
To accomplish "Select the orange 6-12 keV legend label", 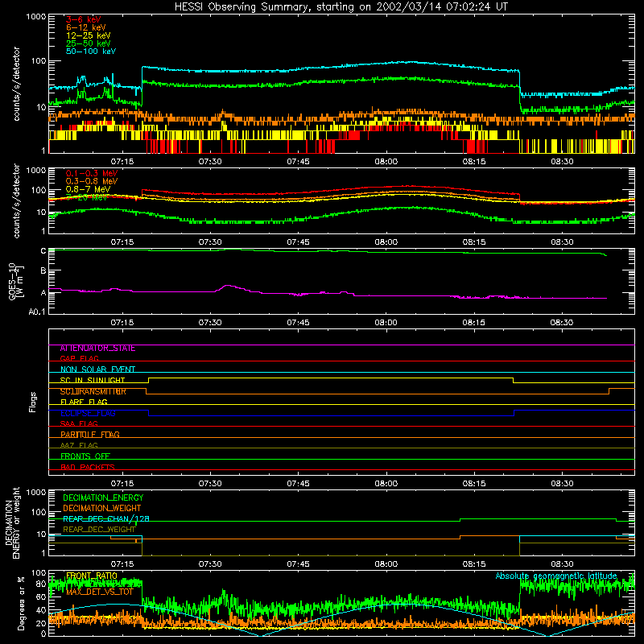I will [x=86, y=27].
